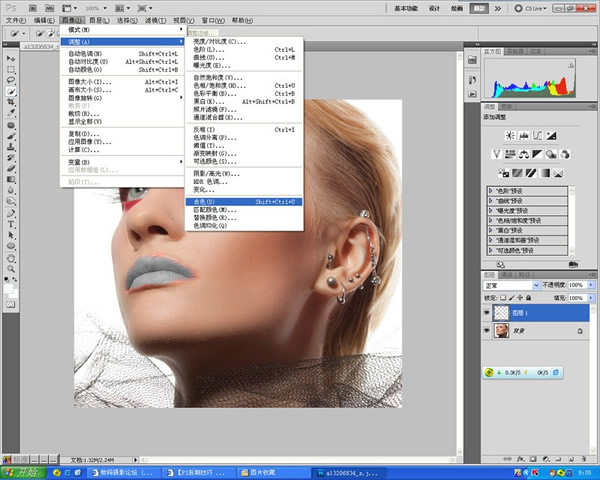Viewport: 600px width, 480px height.
Task: Switch to the 基本功能 workspace
Action: tap(406, 8)
